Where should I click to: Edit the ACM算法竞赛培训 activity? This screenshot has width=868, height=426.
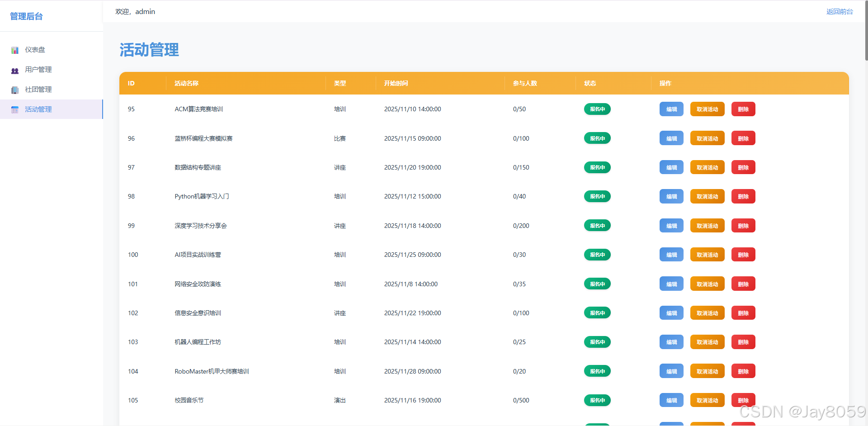[x=671, y=109]
